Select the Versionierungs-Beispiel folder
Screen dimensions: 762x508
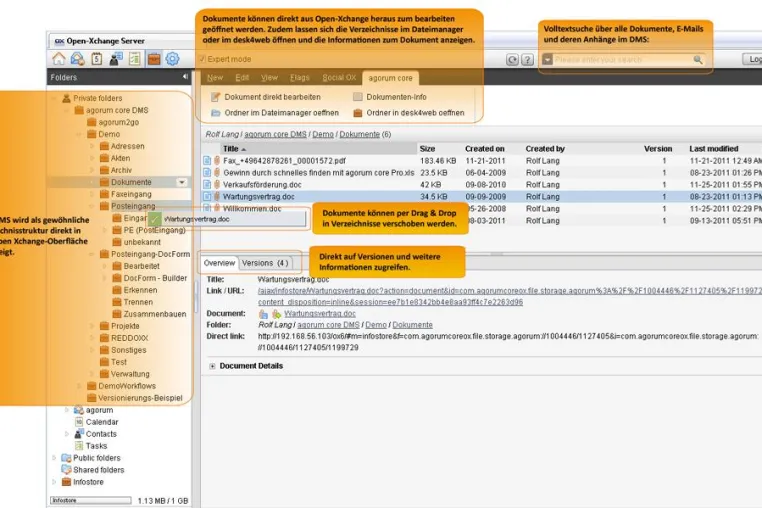coord(135,398)
